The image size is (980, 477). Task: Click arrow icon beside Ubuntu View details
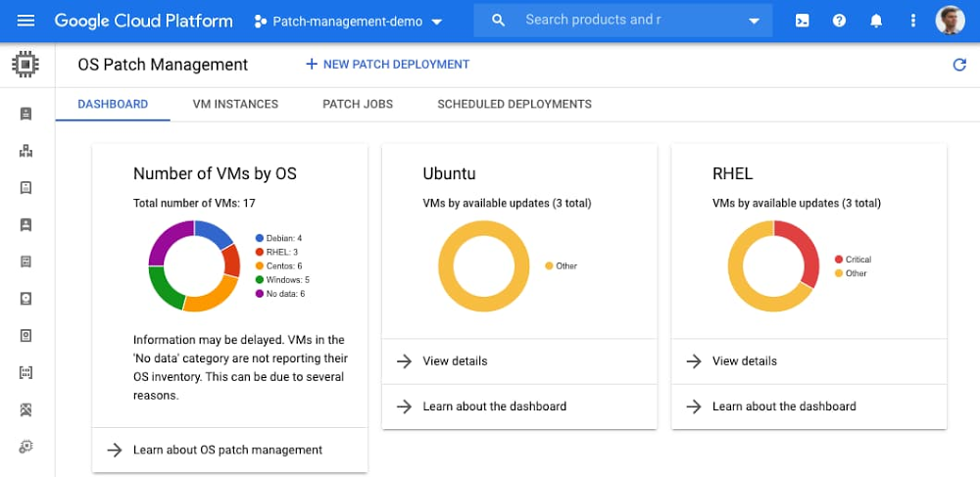[405, 361]
